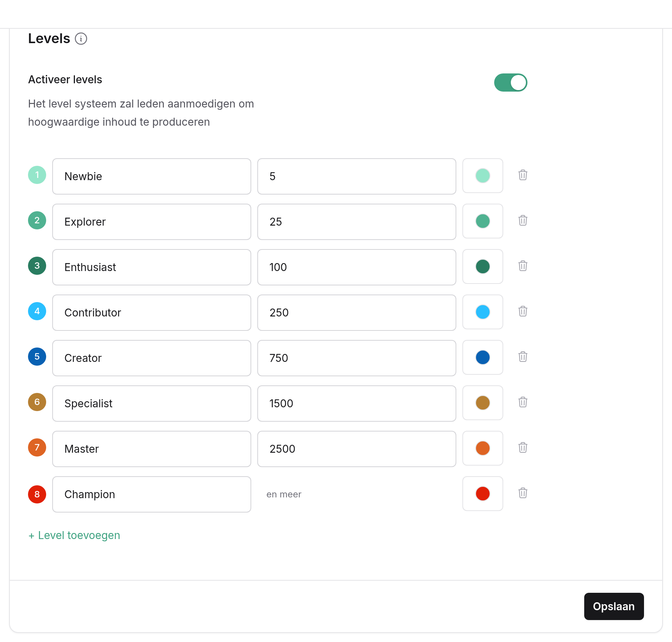Edit the Explorer name field
Viewport: 672px width, 642px height.
point(152,222)
